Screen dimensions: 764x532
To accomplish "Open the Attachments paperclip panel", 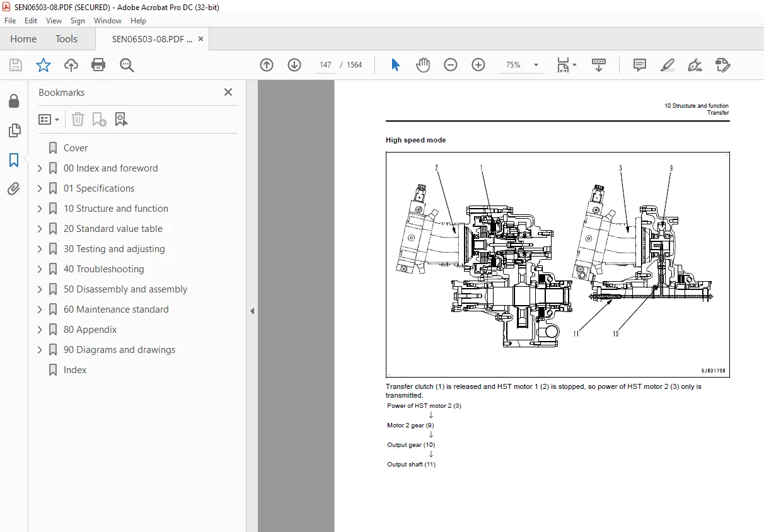I will 13,188.
